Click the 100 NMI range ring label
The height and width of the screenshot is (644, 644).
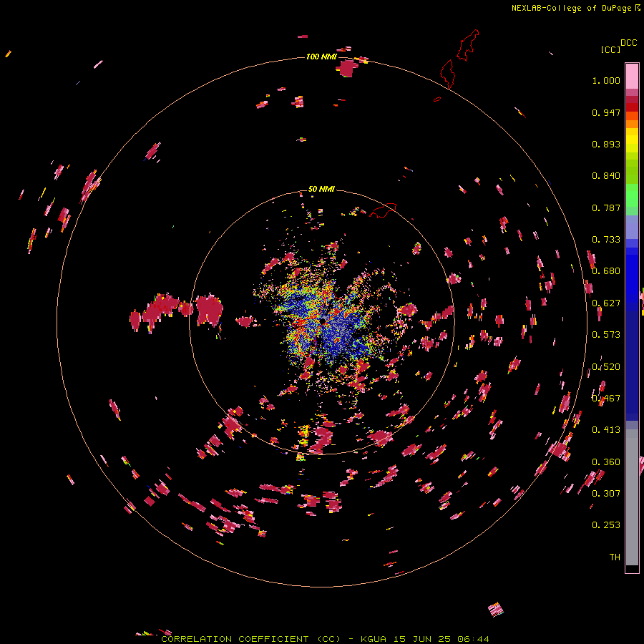[x=321, y=57]
